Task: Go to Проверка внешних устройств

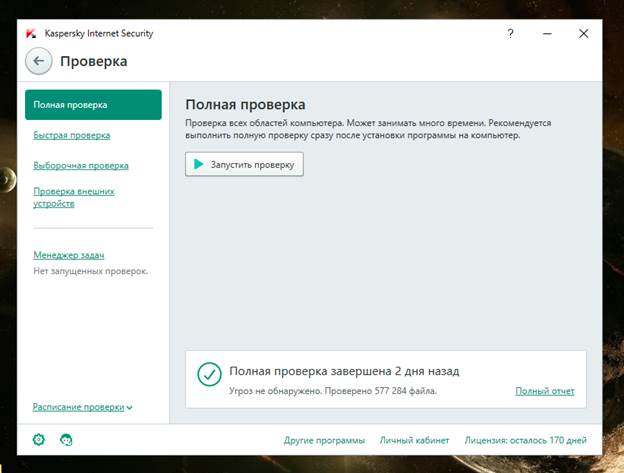Action: click(74, 197)
